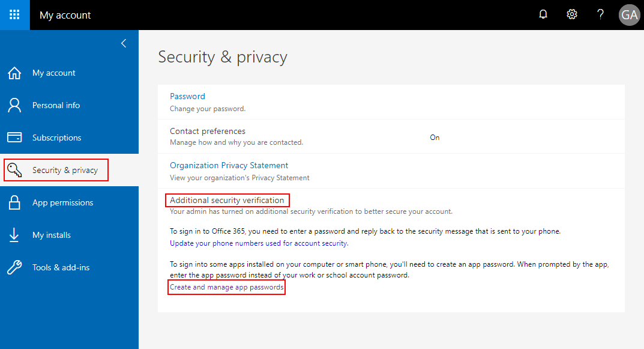
Task: Open the settings gear icon
Action: pos(571,14)
